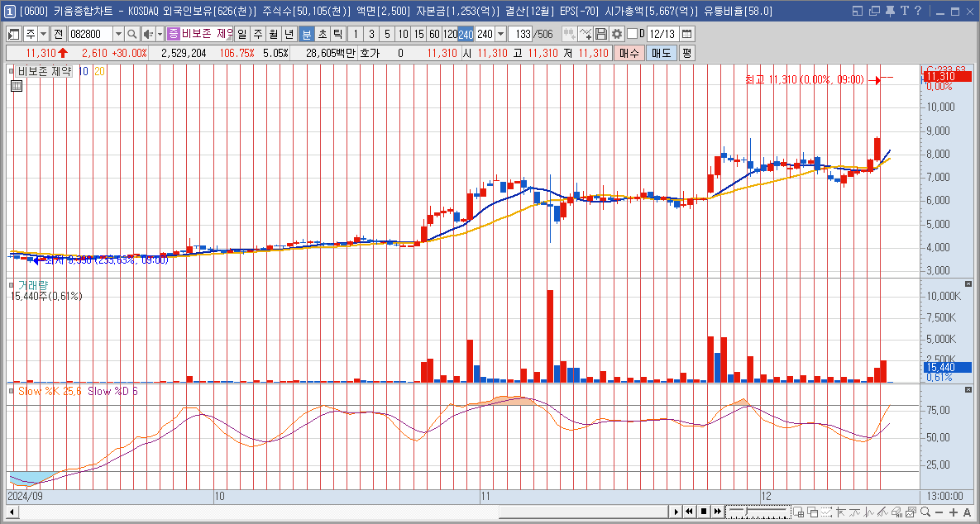
Task: Open the sound options dropdown arrow
Action: 160,35
